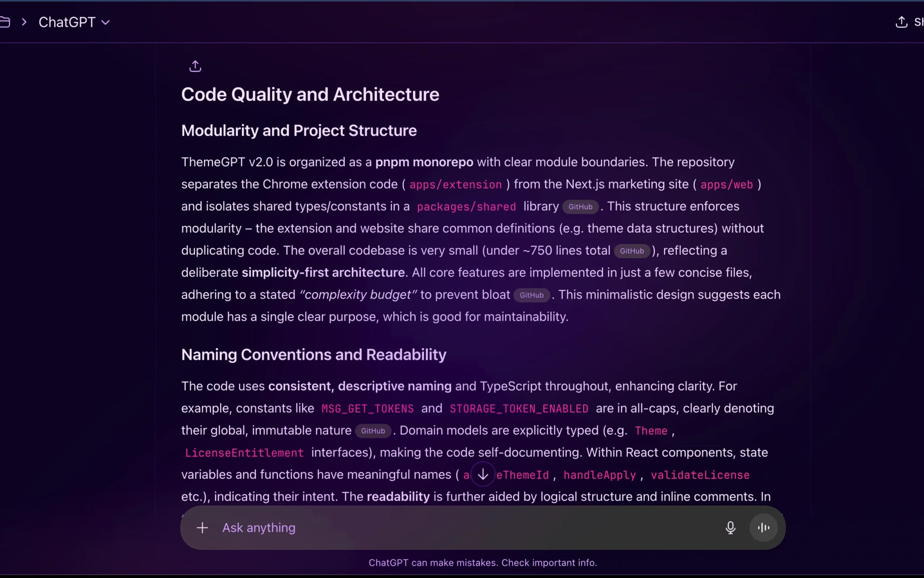Click the share icon above the heading
The image size is (924, 578).
click(195, 66)
